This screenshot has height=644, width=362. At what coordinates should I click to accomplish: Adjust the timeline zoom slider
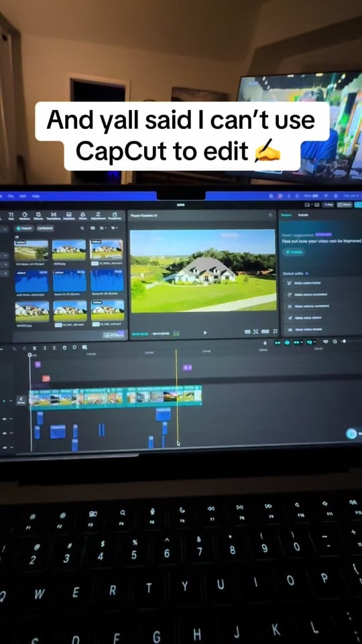343,341
